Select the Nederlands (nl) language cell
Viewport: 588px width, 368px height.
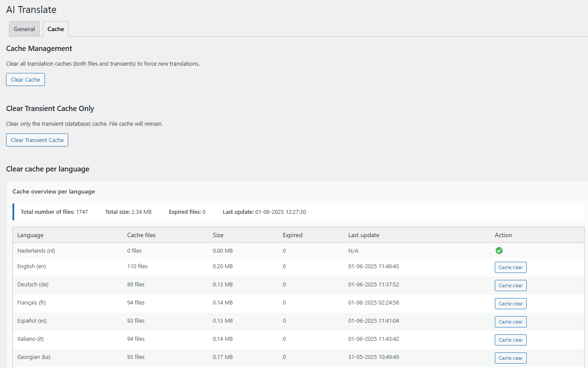(36, 251)
